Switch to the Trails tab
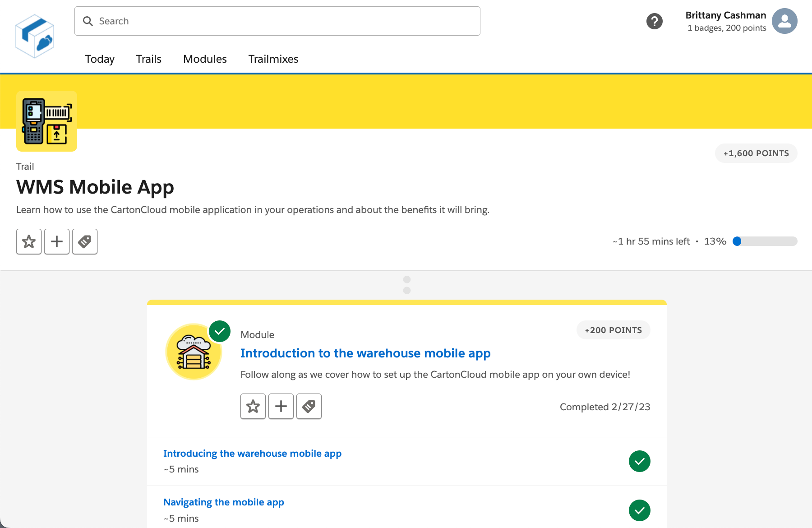 coord(148,59)
